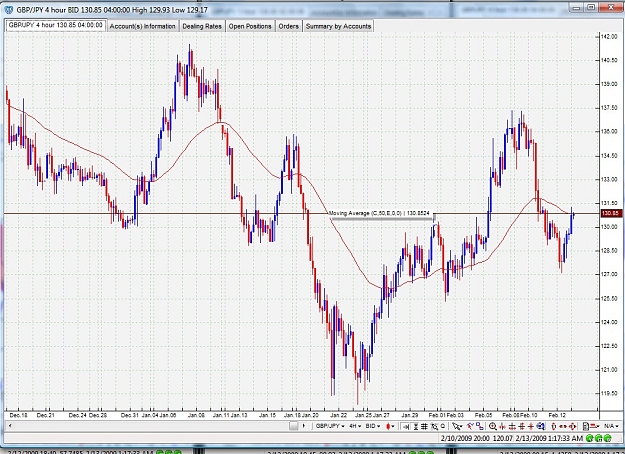Go to Summary by Accounts tab
Viewport: 625px width, 454px height.
338,26
